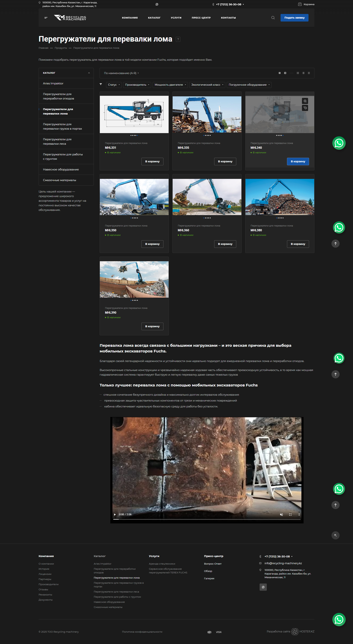Go to the Главная breadcrumb link

[44, 48]
